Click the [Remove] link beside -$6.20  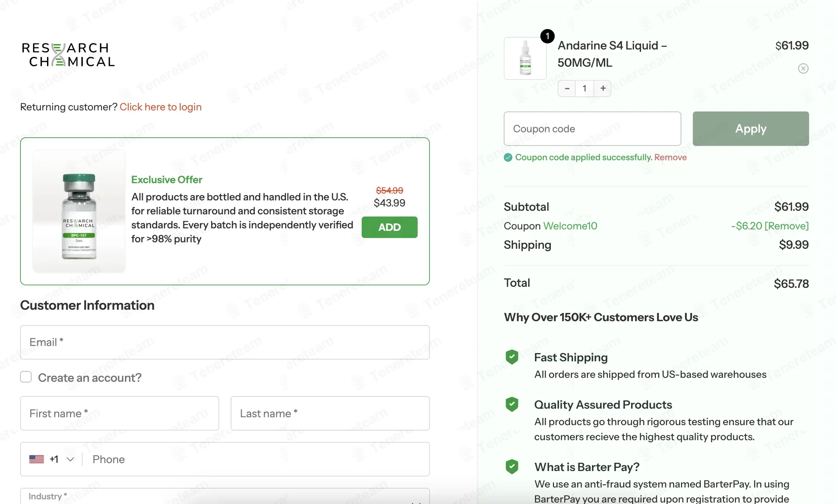pyautogui.click(x=787, y=226)
